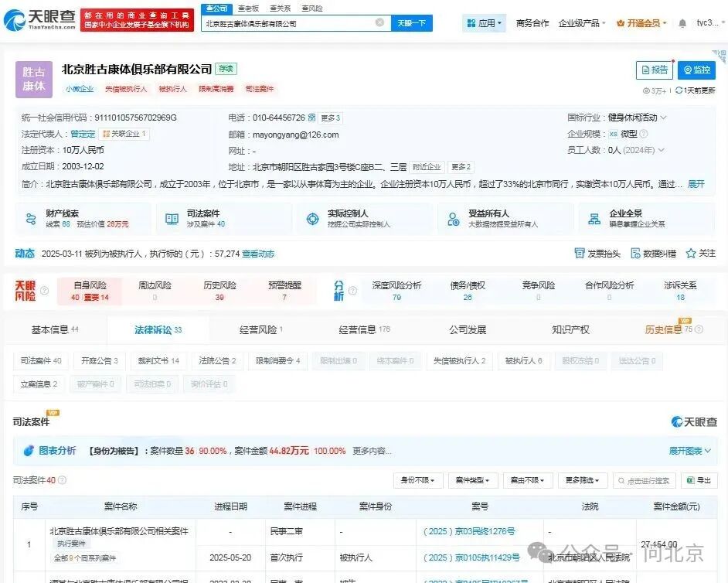Click the help icon next to 分析

point(353,291)
